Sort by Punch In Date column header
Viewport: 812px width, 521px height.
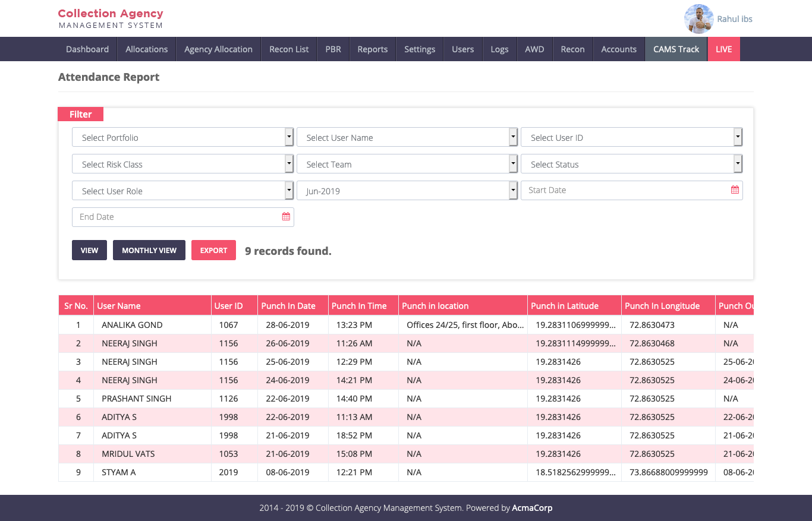288,306
